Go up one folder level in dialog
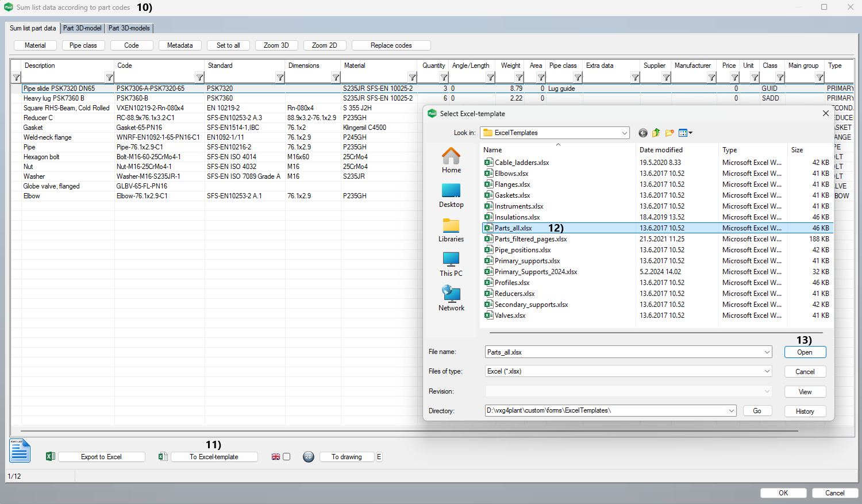Image resolution: width=862 pixels, height=504 pixels. [x=656, y=133]
